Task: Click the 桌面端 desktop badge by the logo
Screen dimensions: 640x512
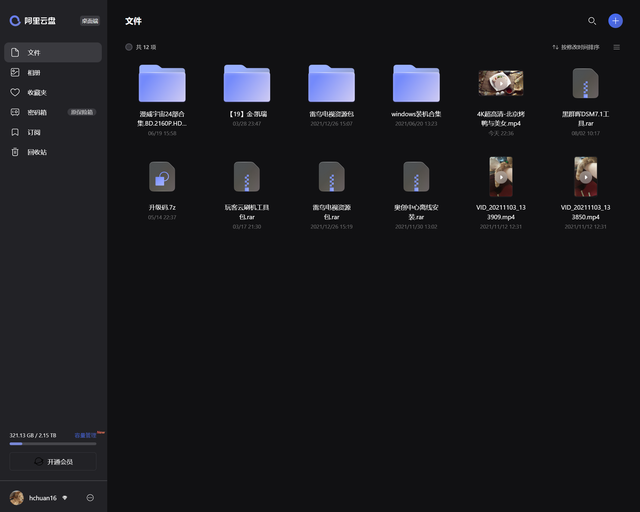Action: pyautogui.click(x=90, y=21)
